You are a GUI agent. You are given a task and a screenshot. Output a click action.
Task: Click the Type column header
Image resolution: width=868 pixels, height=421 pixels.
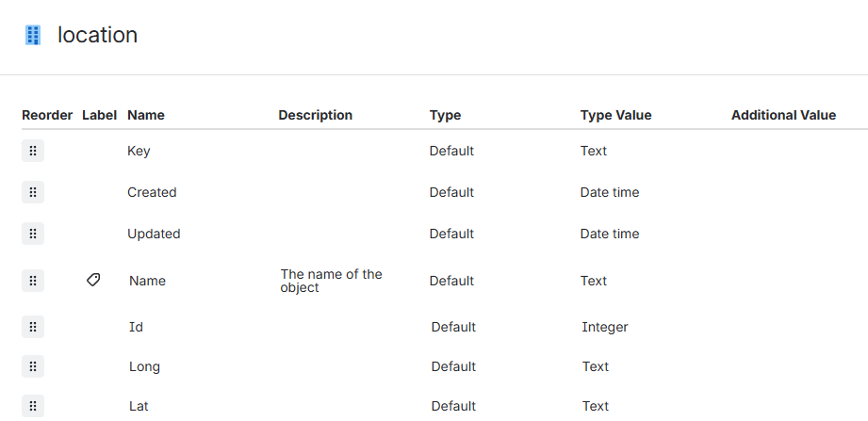[x=445, y=115]
